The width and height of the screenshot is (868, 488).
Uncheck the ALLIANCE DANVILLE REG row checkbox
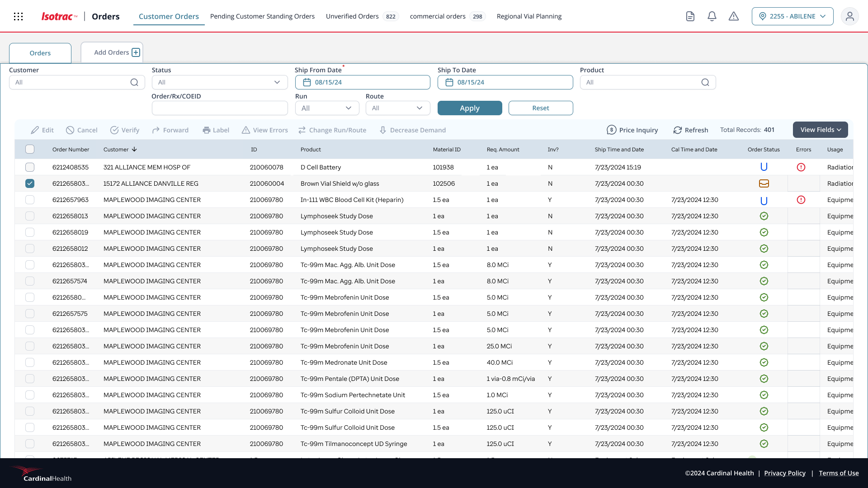click(x=30, y=183)
